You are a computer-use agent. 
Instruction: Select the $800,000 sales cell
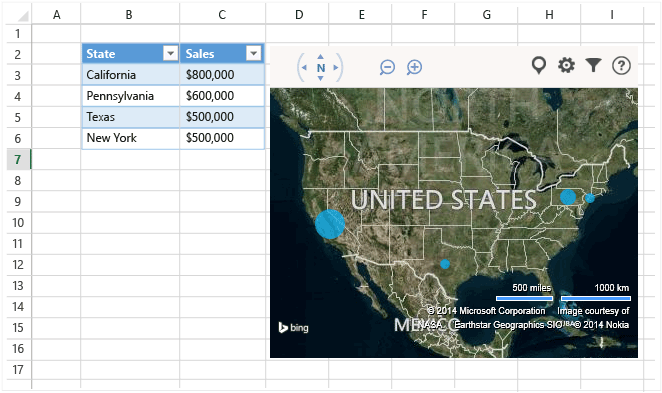click(x=222, y=75)
